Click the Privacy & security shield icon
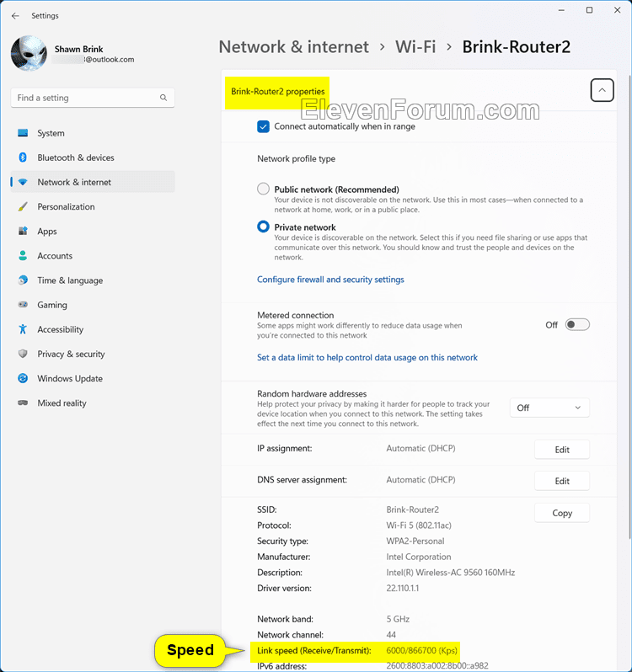 23,354
